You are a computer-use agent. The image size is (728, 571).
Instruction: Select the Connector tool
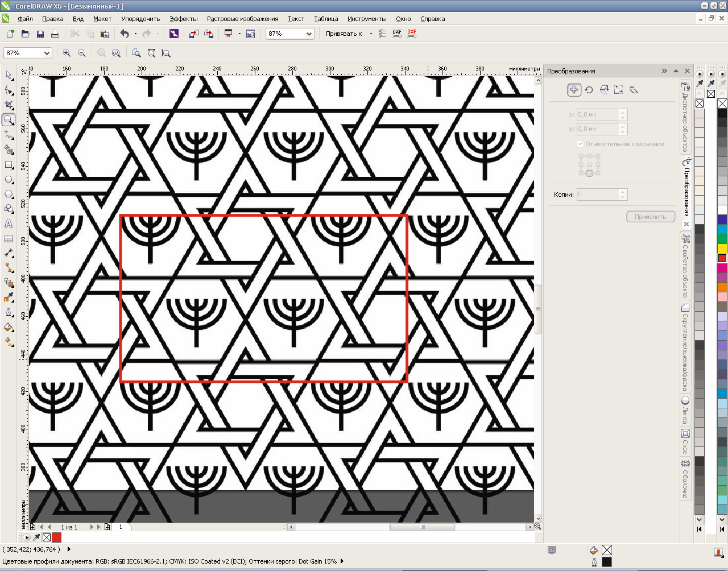[x=9, y=268]
